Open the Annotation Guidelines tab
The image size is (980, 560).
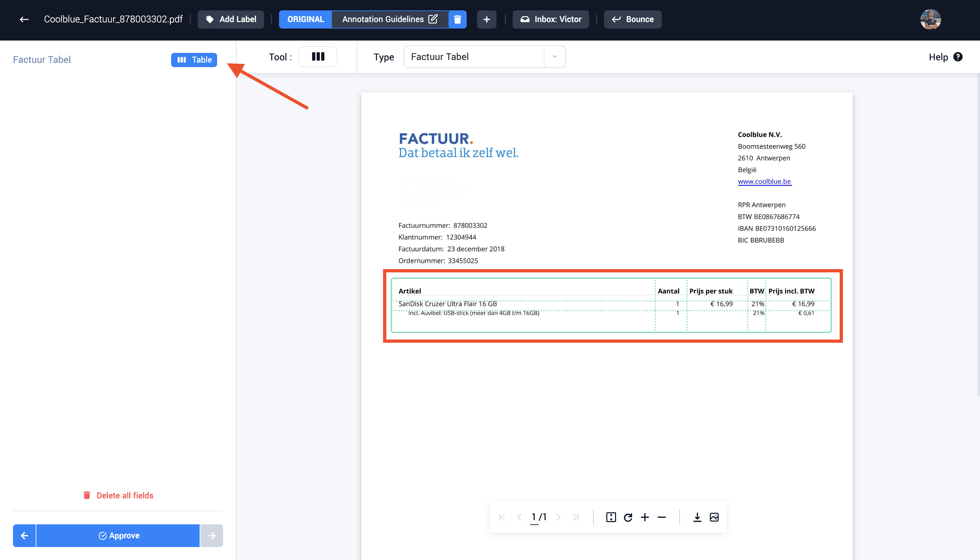coord(383,19)
